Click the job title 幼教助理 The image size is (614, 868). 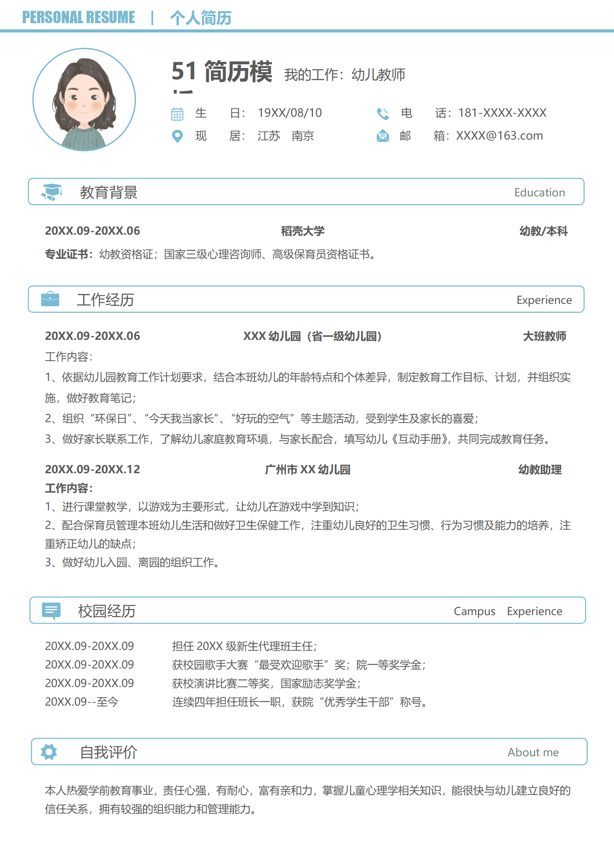click(x=540, y=470)
